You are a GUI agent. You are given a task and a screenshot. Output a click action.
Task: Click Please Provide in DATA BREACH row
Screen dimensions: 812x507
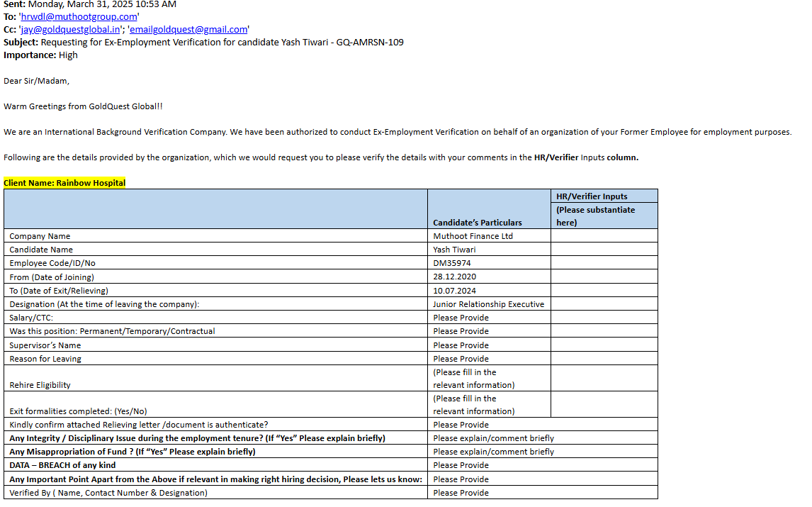tap(461, 465)
